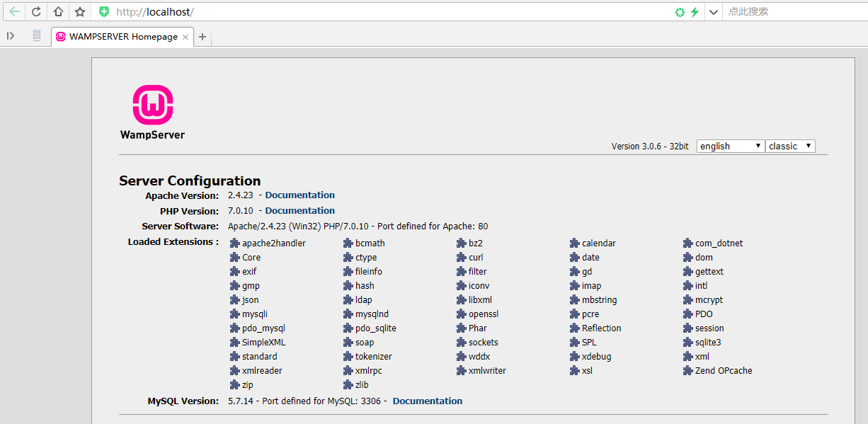This screenshot has height=424, width=868.
Task: Click the Server Configuration heading
Action: [x=190, y=181]
